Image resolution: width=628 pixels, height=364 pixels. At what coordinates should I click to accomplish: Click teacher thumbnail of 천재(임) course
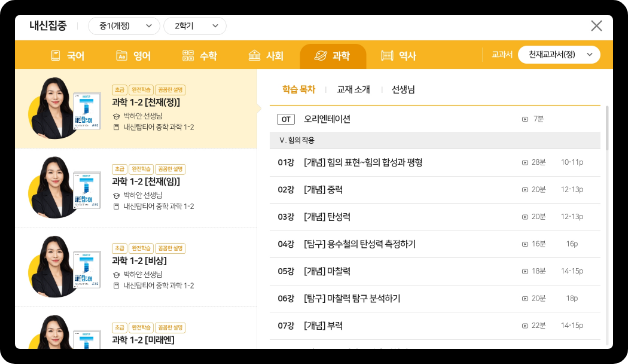64,187
